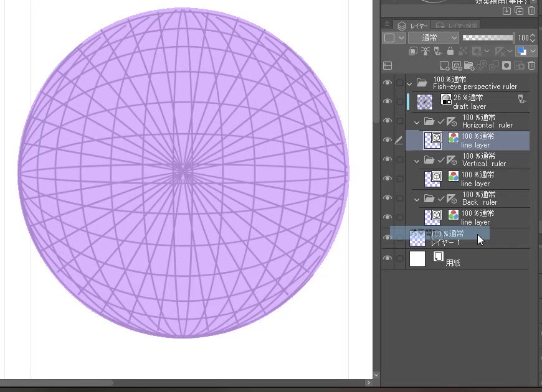Select the Fish-eye perspective ruler folder name
Screen dimensions: 542x392
pyautogui.click(x=475, y=86)
